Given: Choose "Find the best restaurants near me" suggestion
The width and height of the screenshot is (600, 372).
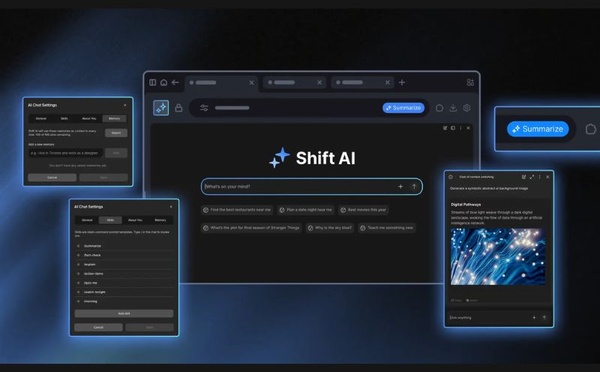Looking at the screenshot, I should tap(237, 210).
